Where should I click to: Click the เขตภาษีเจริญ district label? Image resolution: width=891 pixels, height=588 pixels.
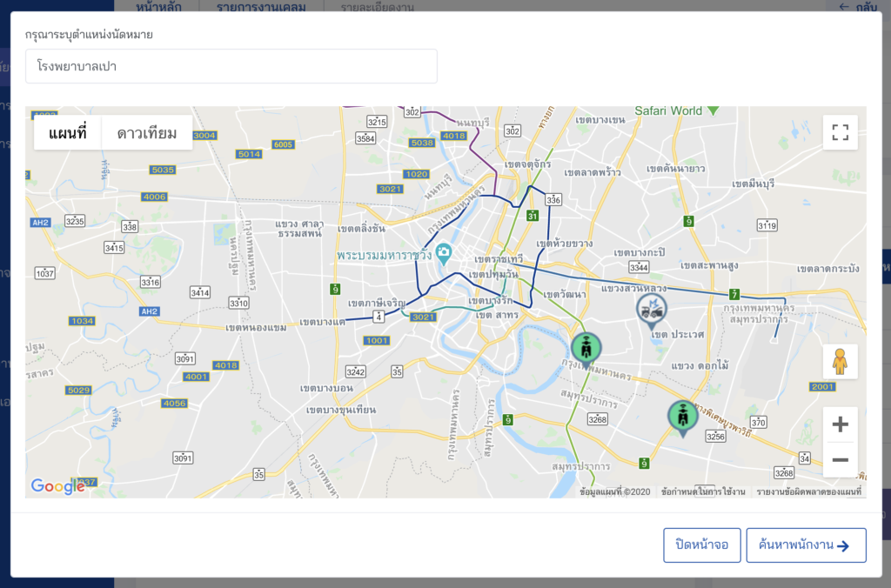377,304
